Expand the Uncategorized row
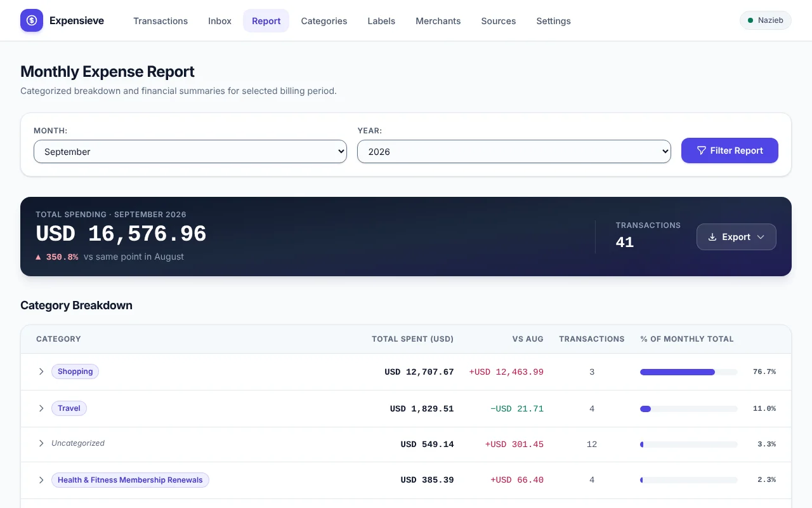This screenshot has height=508, width=812. [x=41, y=443]
